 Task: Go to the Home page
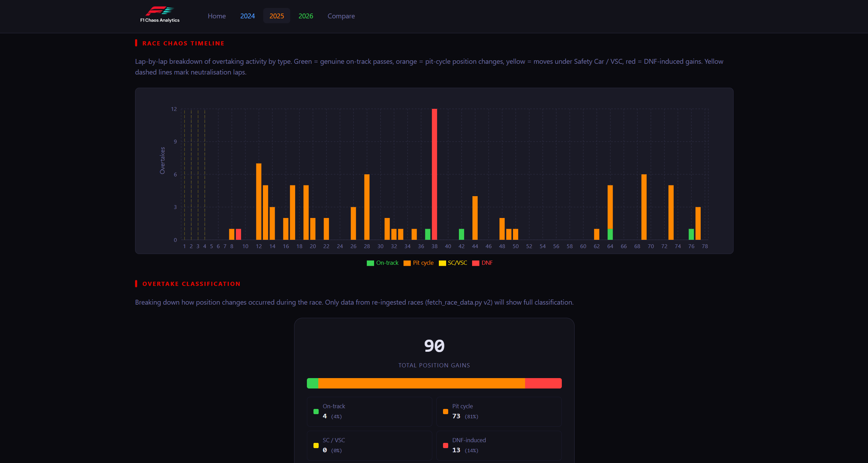tap(216, 16)
